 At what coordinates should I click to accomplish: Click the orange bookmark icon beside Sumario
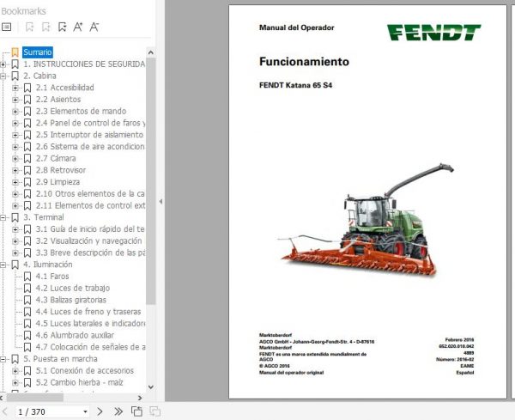tap(15, 52)
